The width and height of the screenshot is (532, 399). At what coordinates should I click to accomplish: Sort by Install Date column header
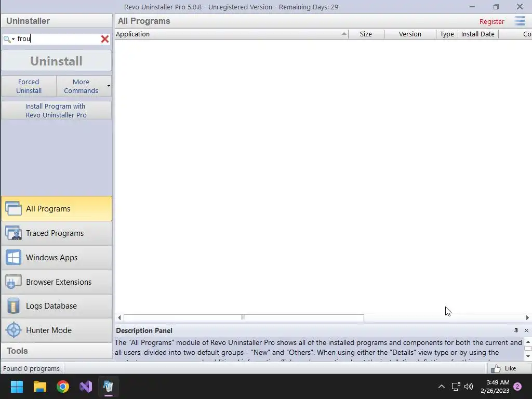point(478,34)
